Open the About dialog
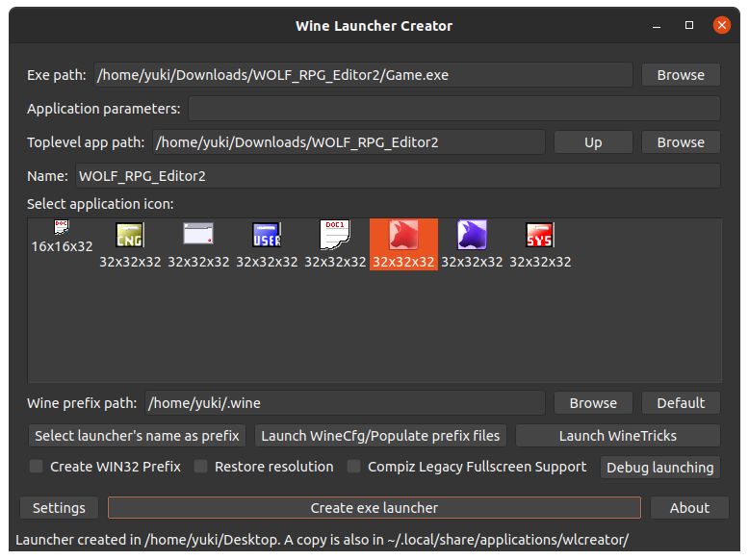Viewport: 749px width, 560px height. (x=689, y=507)
